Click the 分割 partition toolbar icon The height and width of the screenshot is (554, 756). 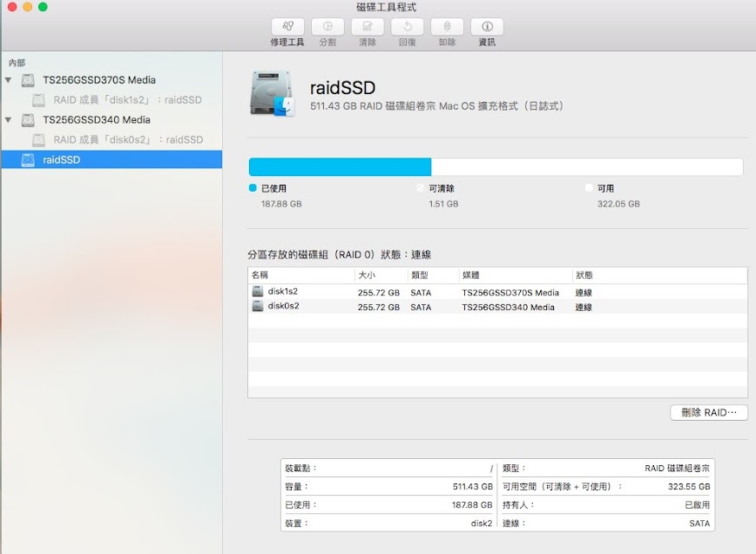(327, 26)
